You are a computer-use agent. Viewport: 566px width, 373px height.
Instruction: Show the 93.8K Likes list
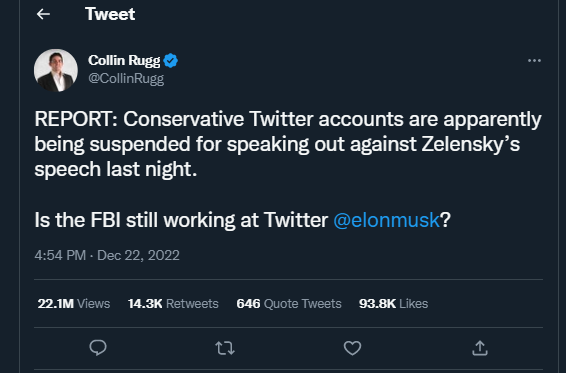393,303
